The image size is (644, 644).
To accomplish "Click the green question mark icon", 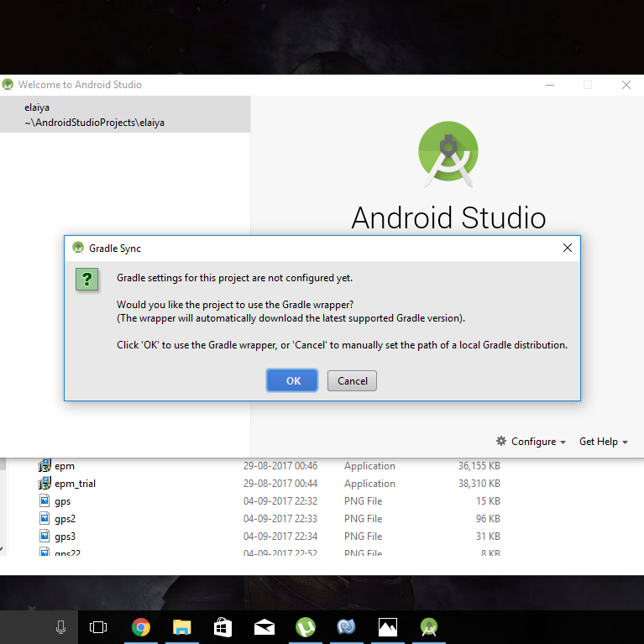I will pyautogui.click(x=87, y=280).
